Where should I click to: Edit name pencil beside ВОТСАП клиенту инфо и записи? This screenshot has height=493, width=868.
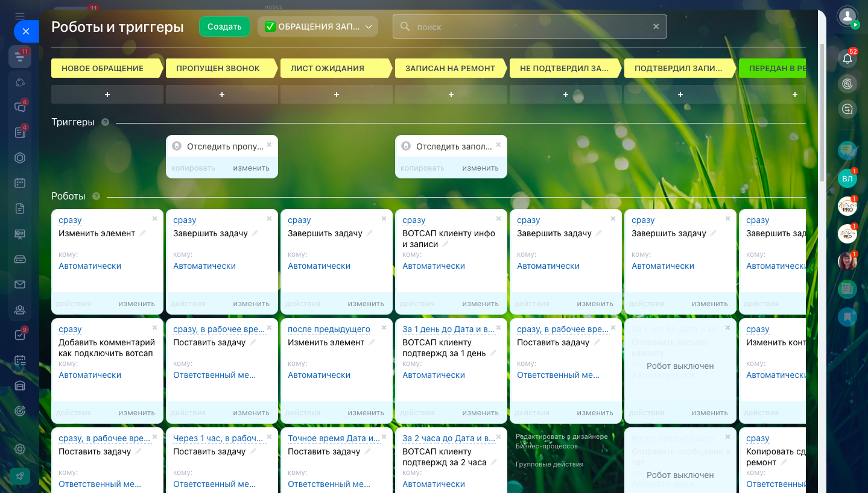pyautogui.click(x=446, y=244)
